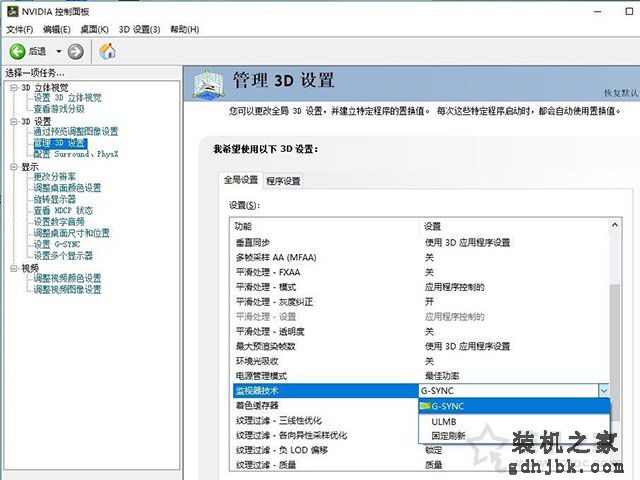
Task: Open the 桌面(K) menu
Action: [94, 29]
